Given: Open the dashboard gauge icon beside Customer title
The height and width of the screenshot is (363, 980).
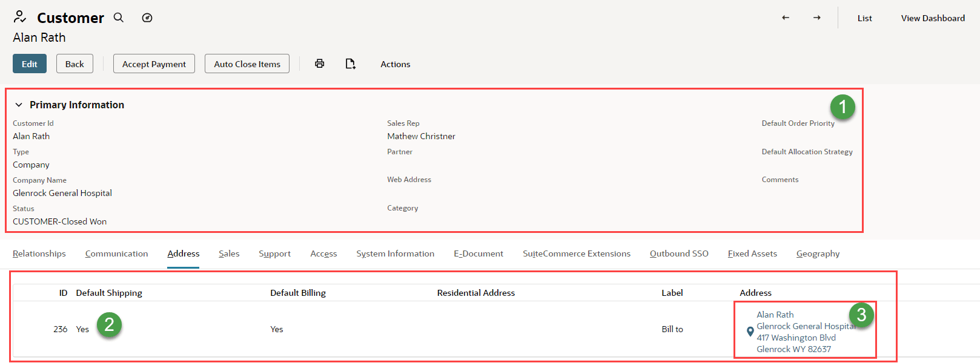Looking at the screenshot, I should point(147,18).
